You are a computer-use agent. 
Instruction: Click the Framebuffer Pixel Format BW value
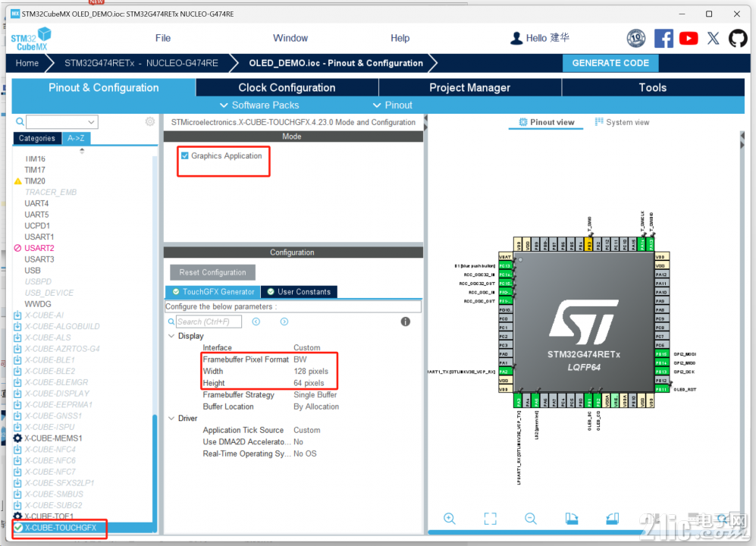click(x=300, y=359)
